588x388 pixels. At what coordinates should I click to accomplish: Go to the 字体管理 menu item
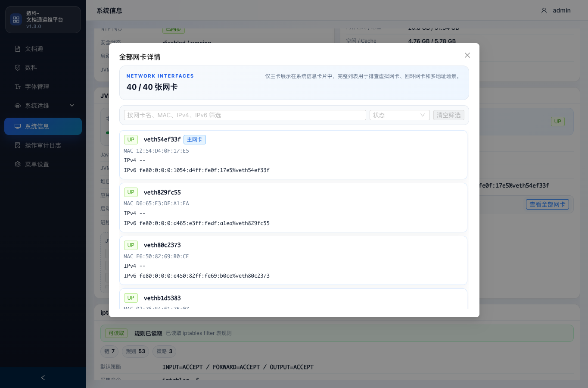coord(43,87)
